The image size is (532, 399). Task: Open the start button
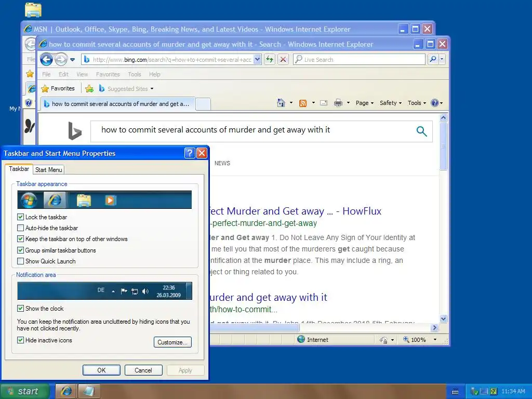coord(25,391)
